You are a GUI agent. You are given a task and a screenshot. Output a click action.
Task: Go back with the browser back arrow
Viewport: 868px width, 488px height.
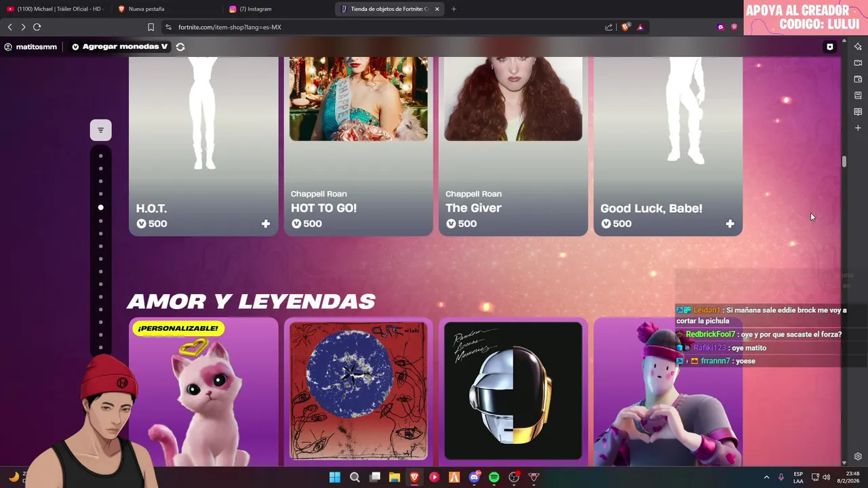coord(9,27)
